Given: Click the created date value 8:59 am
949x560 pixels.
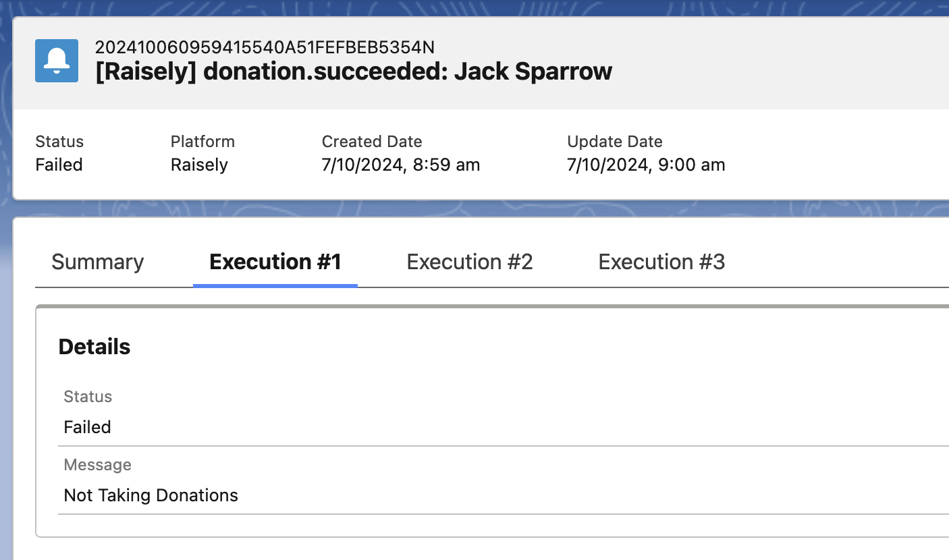Looking at the screenshot, I should pos(401,165).
